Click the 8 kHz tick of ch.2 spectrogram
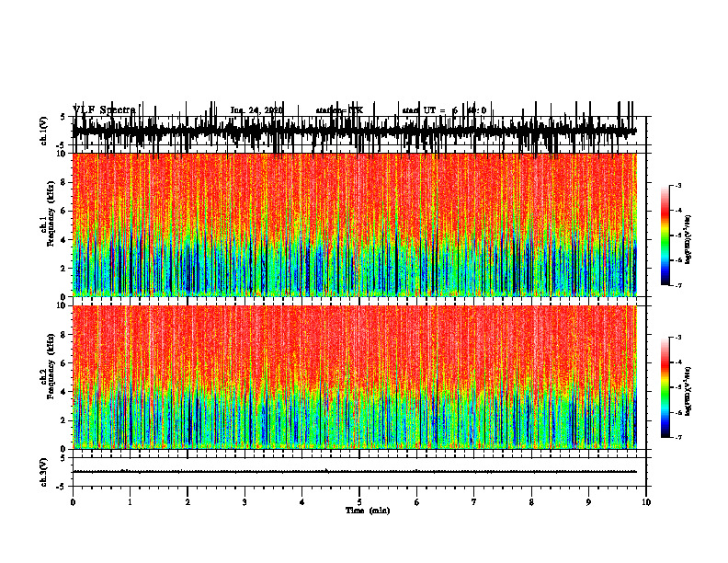 tap(64, 335)
